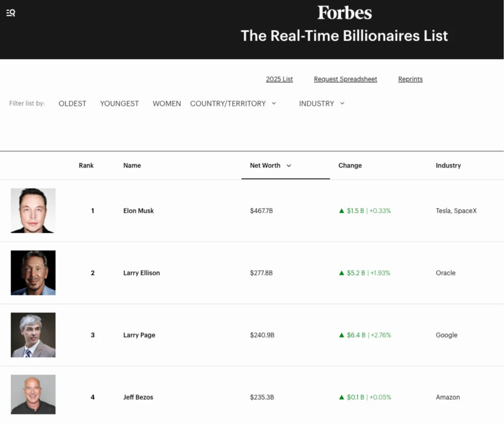Select Jeff Bezos's photo thumbnail
The image size is (504, 424).
pyautogui.click(x=33, y=395)
